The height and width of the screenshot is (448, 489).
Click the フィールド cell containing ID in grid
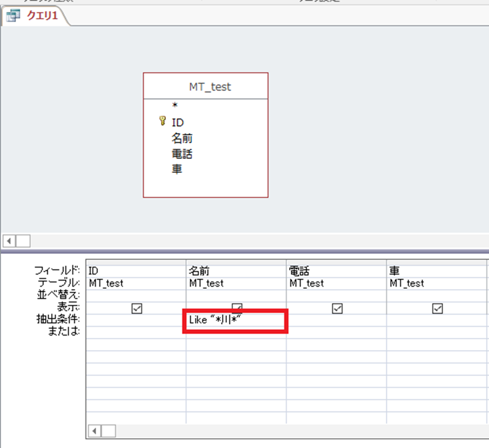[x=135, y=271]
